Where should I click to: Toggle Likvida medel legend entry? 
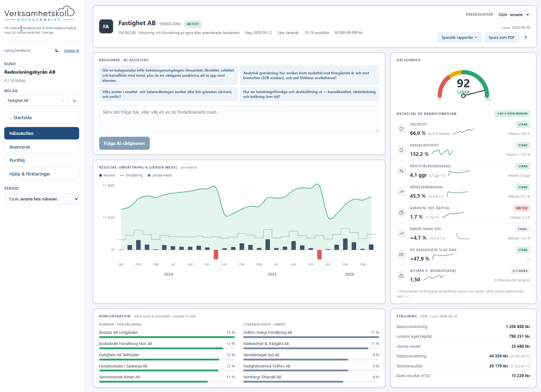click(160, 175)
